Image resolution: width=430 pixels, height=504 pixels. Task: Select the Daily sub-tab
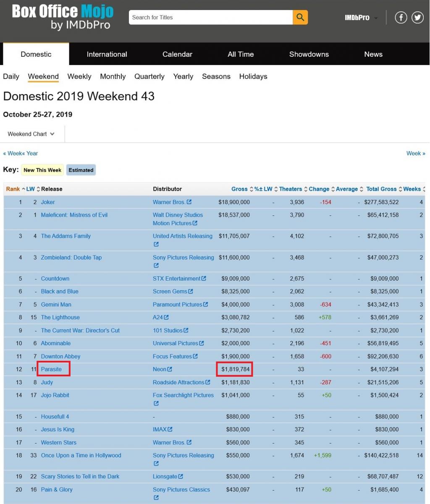coord(11,76)
